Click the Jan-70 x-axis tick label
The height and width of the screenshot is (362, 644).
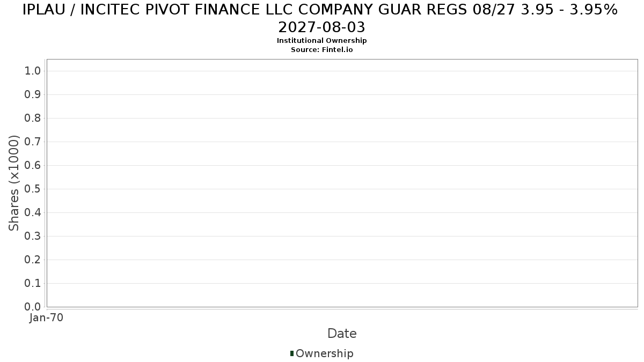coord(47,318)
